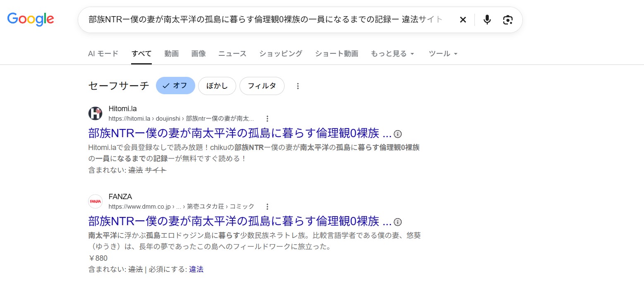Clear the search query with X
Screen dimensions: 644x288
463,19
